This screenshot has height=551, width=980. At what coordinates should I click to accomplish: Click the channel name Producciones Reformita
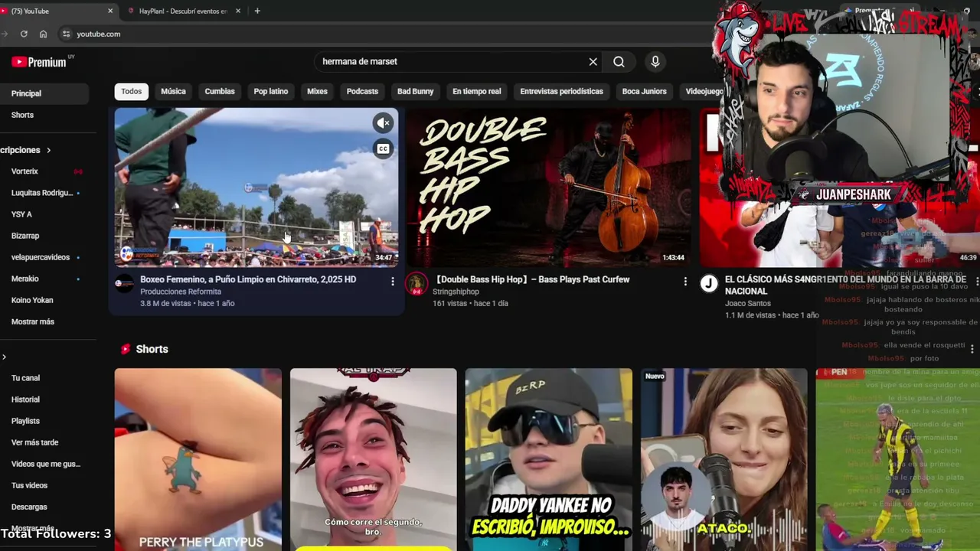click(181, 292)
